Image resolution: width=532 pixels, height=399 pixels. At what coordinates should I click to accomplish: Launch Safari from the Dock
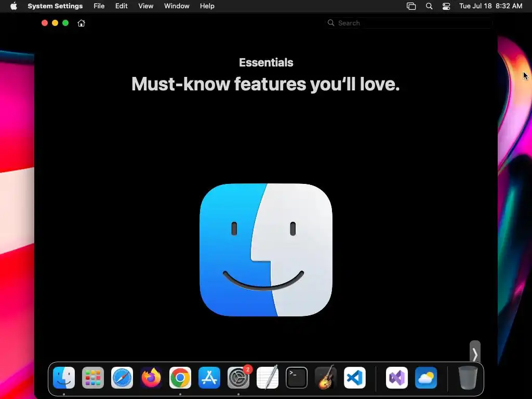point(122,378)
